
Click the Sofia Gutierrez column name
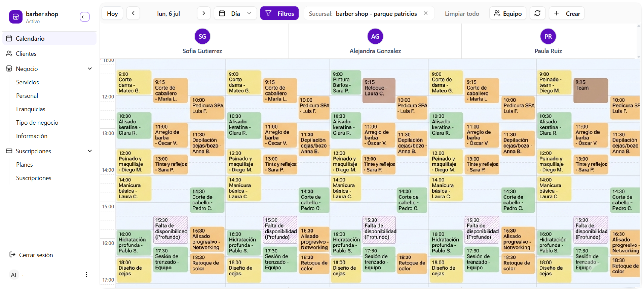pos(202,51)
